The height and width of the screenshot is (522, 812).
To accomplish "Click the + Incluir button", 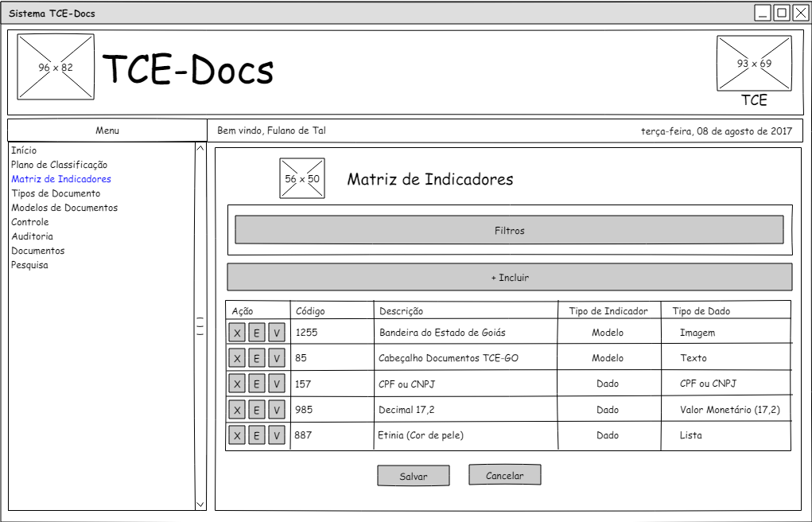I will pyautogui.click(x=509, y=277).
